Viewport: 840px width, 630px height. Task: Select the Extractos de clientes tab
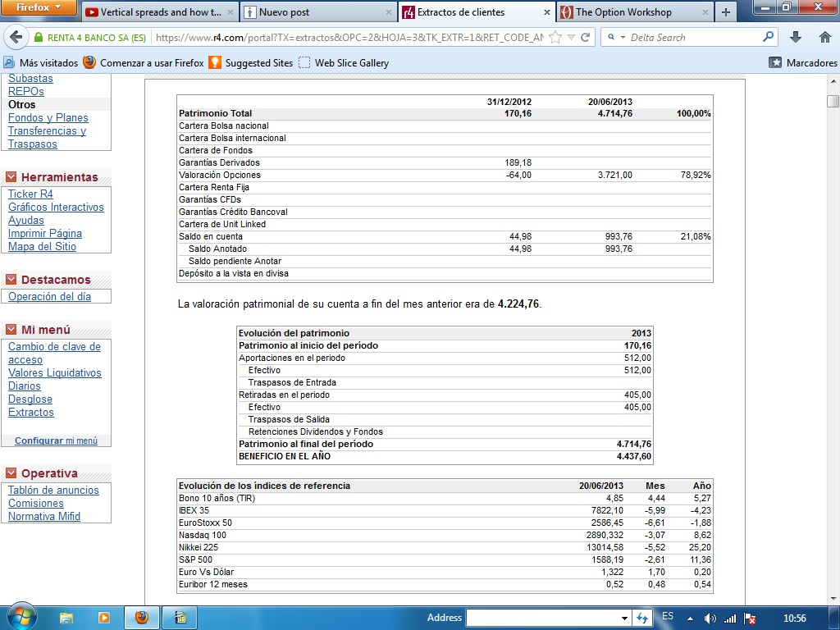pyautogui.click(x=477, y=11)
